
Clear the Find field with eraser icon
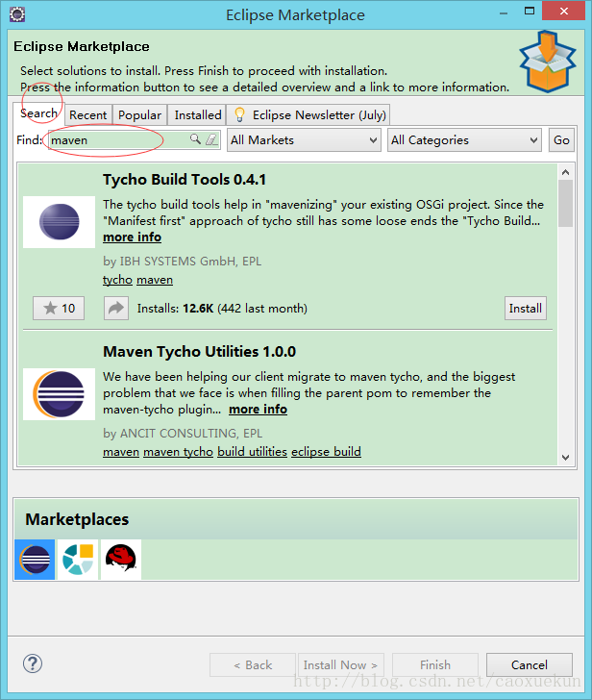coord(211,139)
